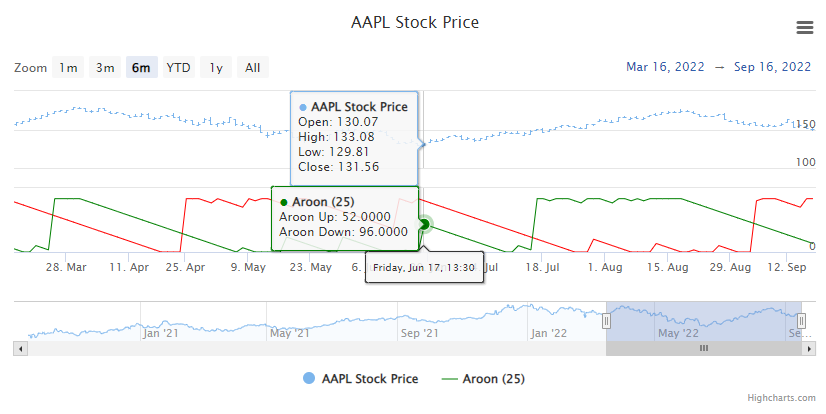826x414 pixels.
Task: Click the navigator scrollbar left arrow
Action: (20, 348)
